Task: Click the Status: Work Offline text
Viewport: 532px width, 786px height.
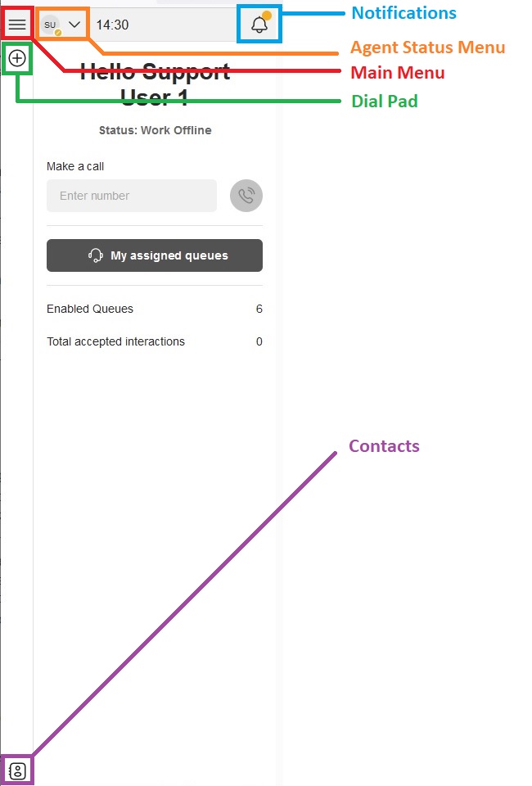Action: pyautogui.click(x=155, y=130)
